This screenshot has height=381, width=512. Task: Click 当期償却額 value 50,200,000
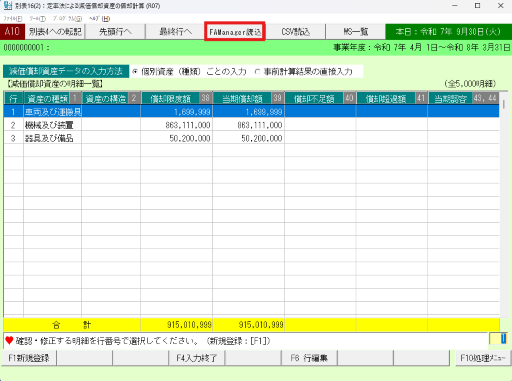pos(262,138)
